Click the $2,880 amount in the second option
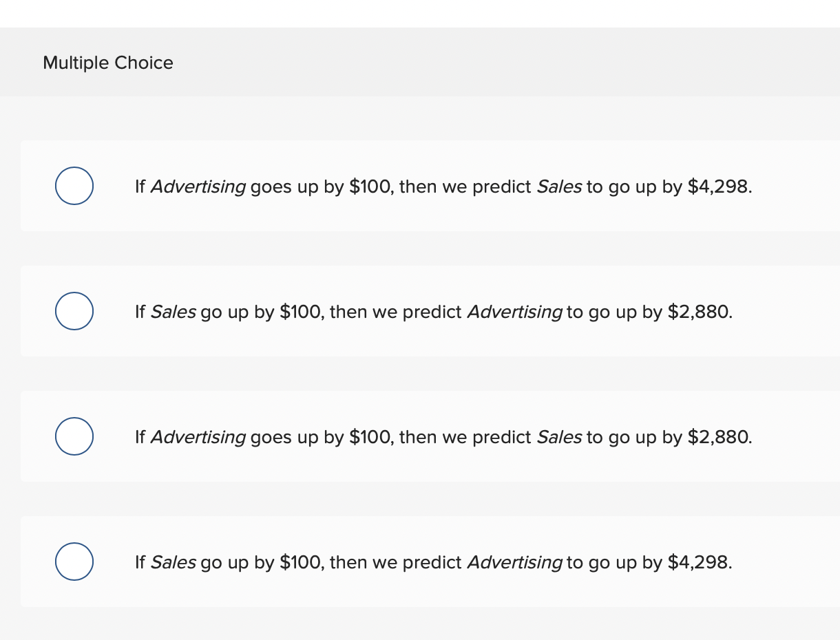 click(700, 312)
